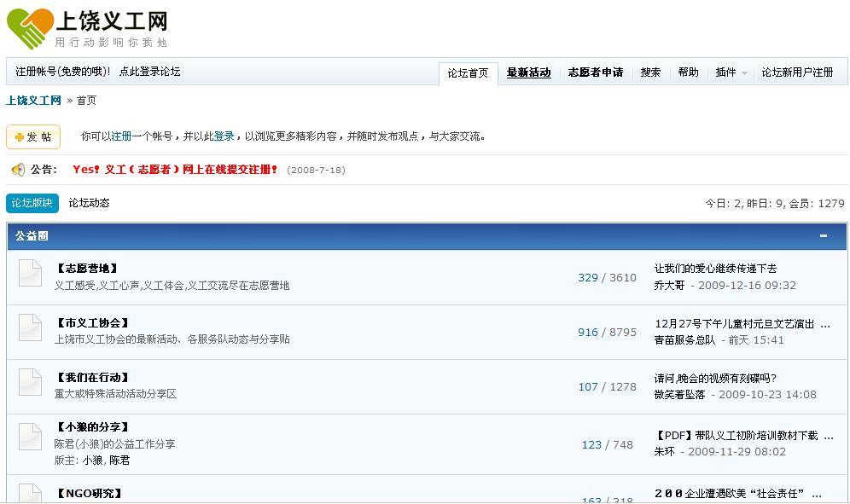Screen dimensions: 850x504
Task: Click forum icon beside 【志愿营地】
Action: [30, 273]
